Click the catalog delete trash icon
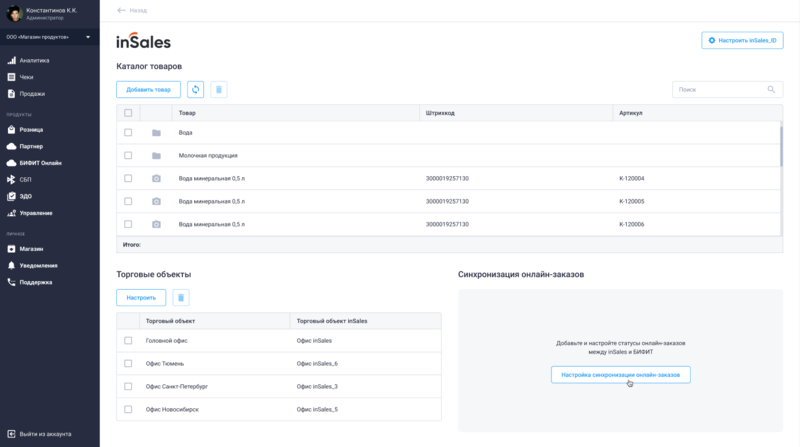Image resolution: width=800 pixels, height=447 pixels. [x=219, y=89]
